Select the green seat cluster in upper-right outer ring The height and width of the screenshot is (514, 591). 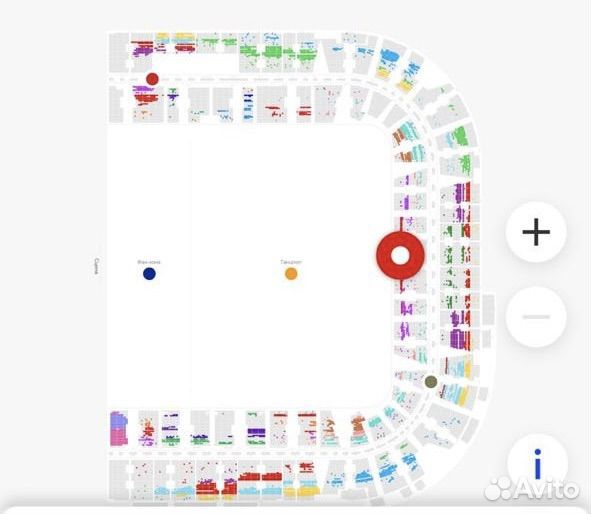click(461, 136)
